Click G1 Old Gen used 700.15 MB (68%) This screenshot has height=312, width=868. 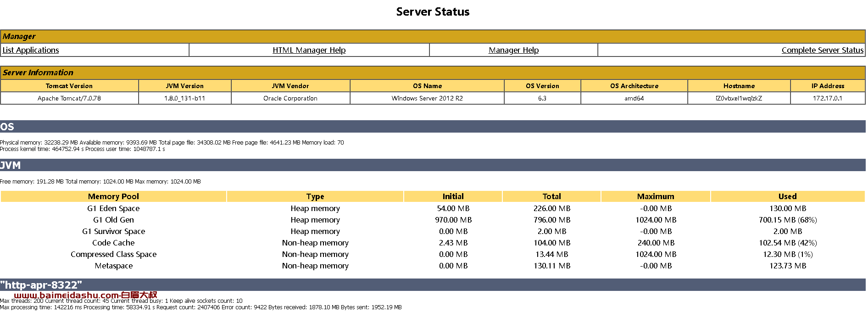[788, 220]
